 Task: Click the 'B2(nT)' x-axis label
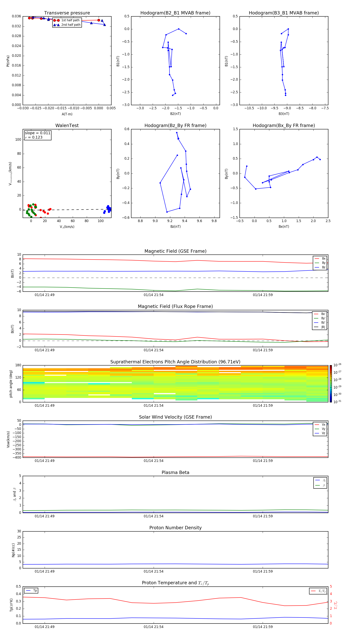coord(175,114)
